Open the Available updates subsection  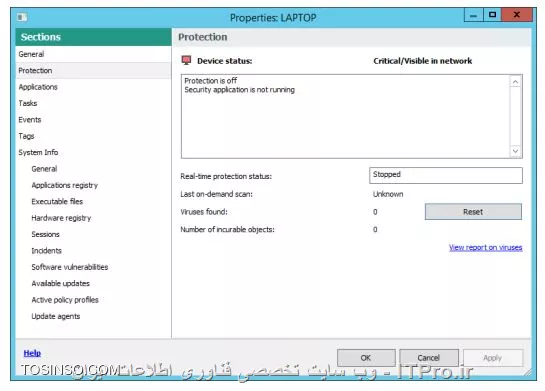[x=60, y=283]
